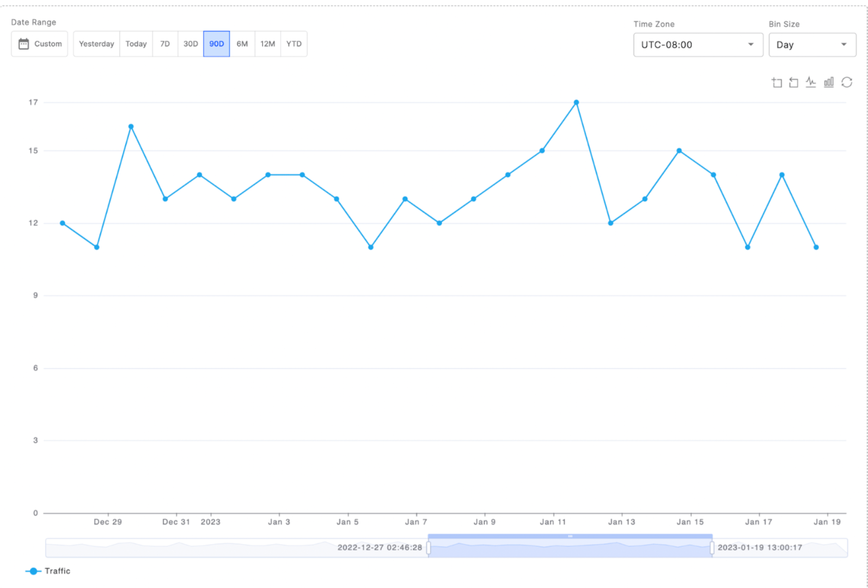Click the y-axis value '17'
This screenshot has width=868, height=588.
tap(33, 102)
